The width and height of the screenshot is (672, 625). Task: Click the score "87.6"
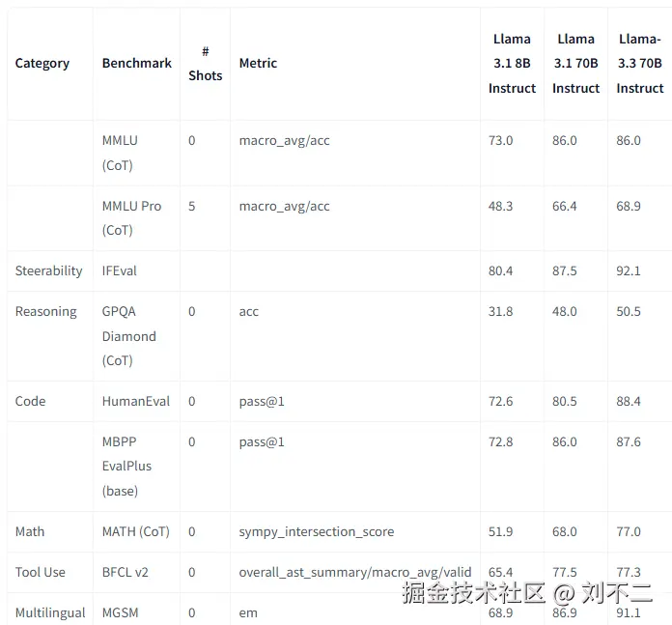(629, 442)
